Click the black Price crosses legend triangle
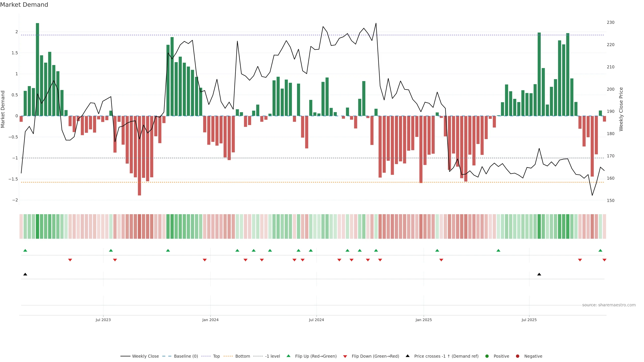This screenshot has height=362, width=644. click(x=408, y=356)
